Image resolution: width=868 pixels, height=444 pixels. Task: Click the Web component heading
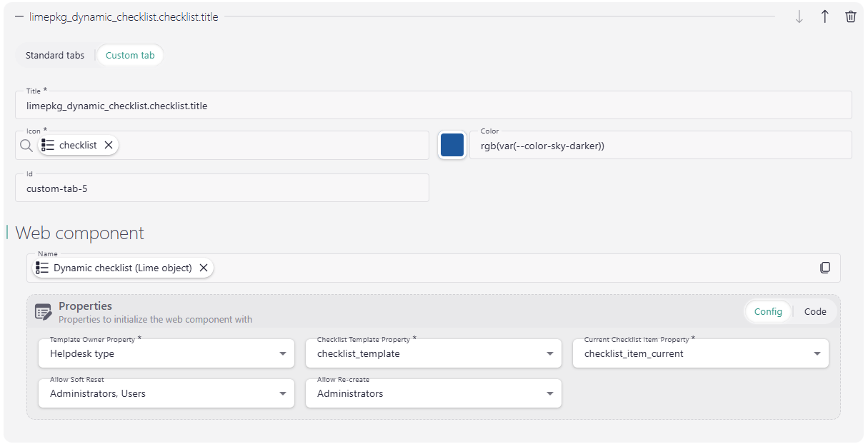(79, 233)
